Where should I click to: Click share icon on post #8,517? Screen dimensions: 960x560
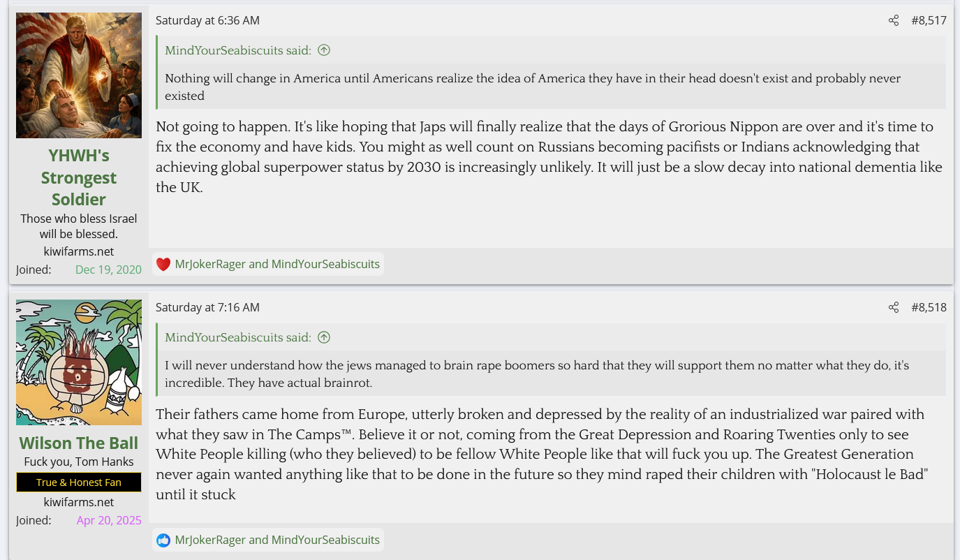[x=894, y=21]
